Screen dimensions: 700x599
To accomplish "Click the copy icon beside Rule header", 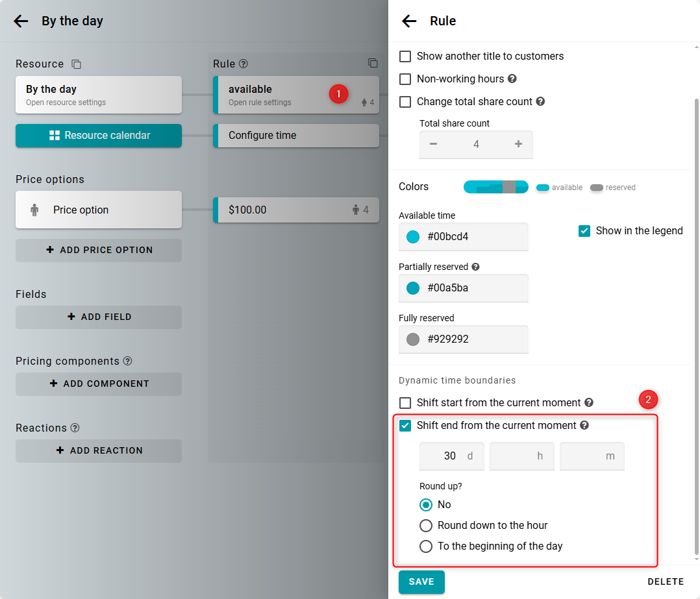I will 373,63.
